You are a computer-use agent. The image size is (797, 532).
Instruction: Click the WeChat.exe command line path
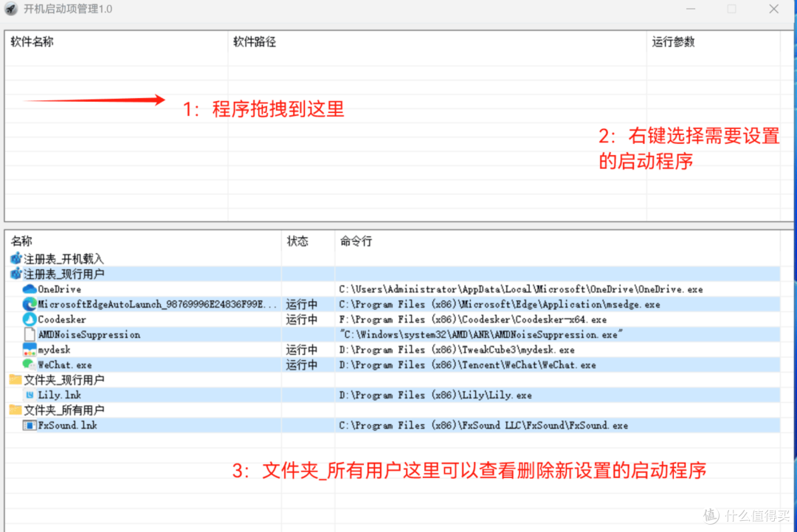pos(468,365)
